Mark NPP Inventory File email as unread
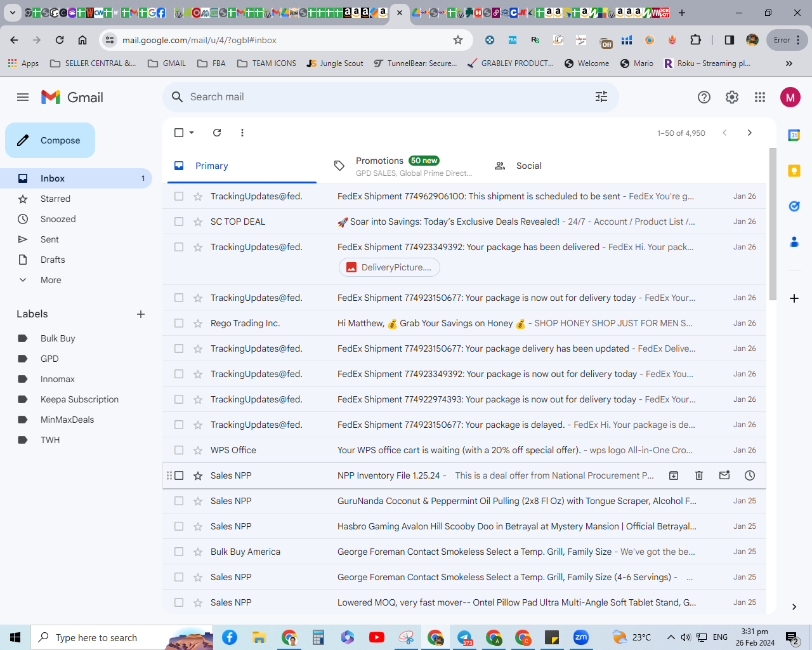Image resolution: width=812 pixels, height=650 pixels. point(724,475)
